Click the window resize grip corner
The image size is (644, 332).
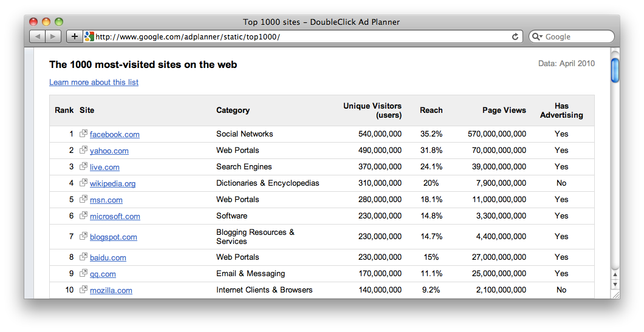[x=615, y=294]
